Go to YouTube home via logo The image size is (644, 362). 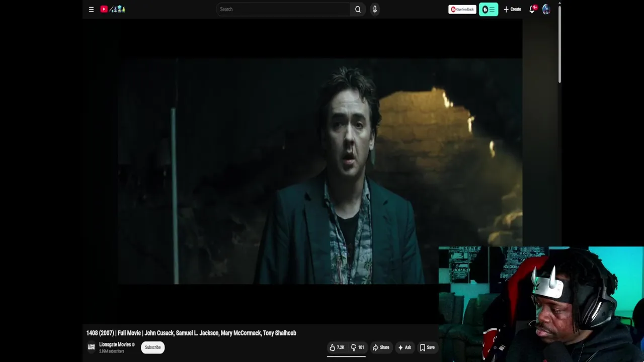tap(113, 9)
